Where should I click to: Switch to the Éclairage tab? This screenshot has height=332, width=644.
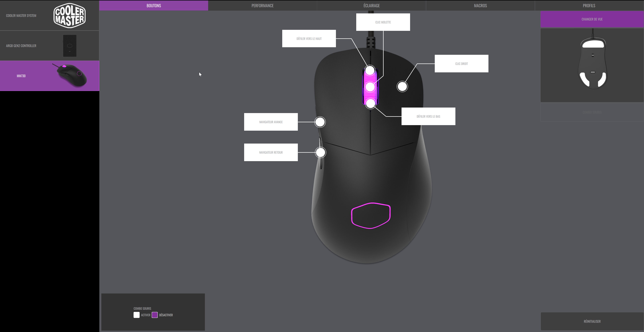point(371,6)
